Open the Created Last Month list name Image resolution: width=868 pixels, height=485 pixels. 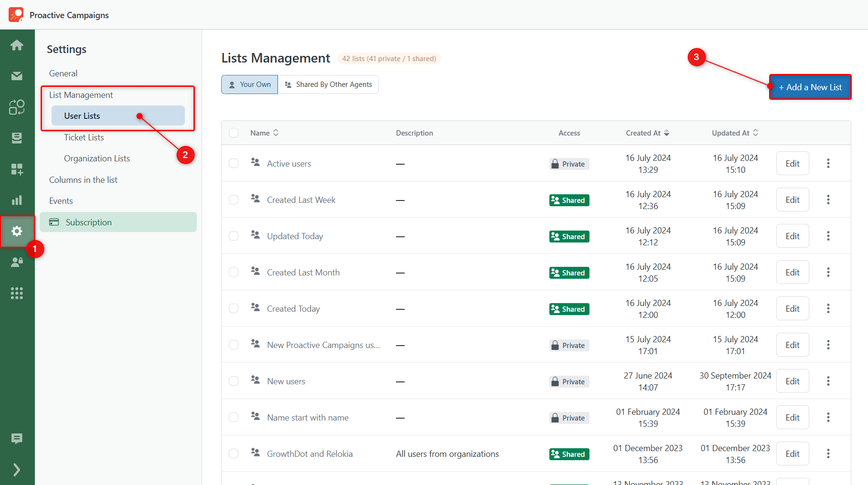[303, 272]
